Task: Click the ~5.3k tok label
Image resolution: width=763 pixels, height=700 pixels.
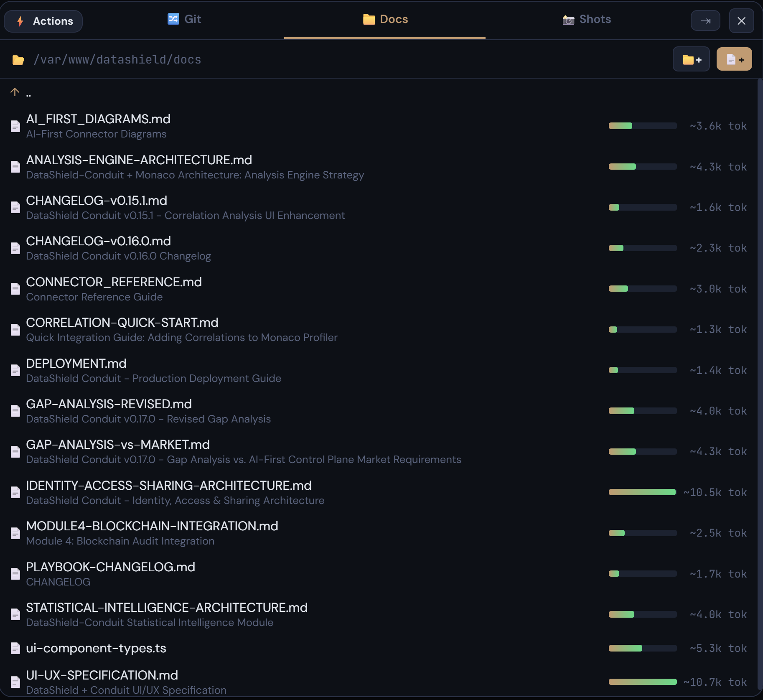Action: click(x=718, y=648)
